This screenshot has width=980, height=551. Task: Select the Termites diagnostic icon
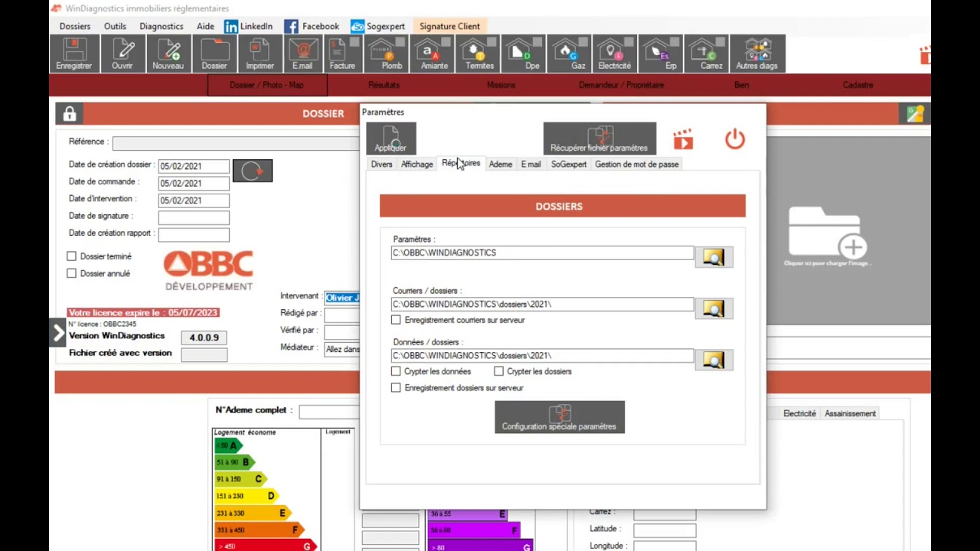pos(479,54)
